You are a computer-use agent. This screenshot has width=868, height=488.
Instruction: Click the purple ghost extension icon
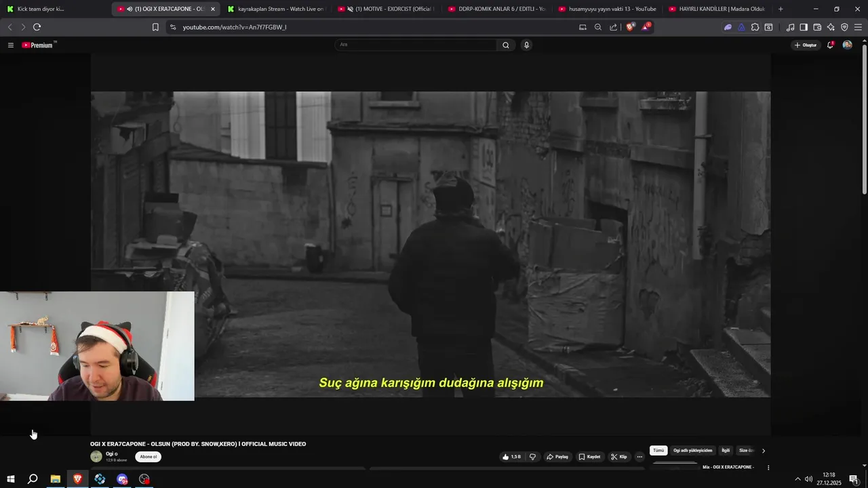click(728, 27)
